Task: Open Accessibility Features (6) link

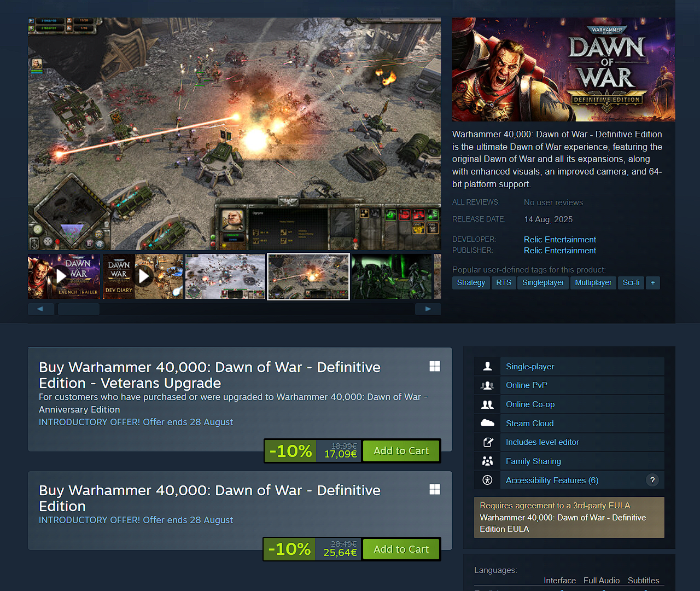Action: click(552, 480)
